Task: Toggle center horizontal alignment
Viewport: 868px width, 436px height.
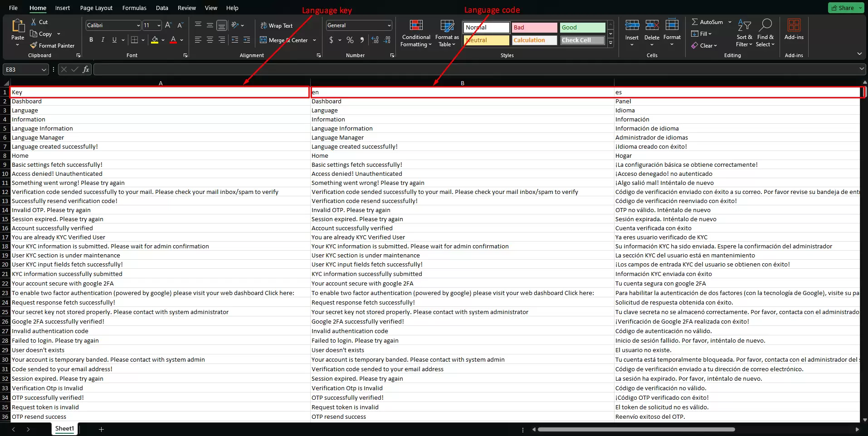Action: (x=210, y=40)
